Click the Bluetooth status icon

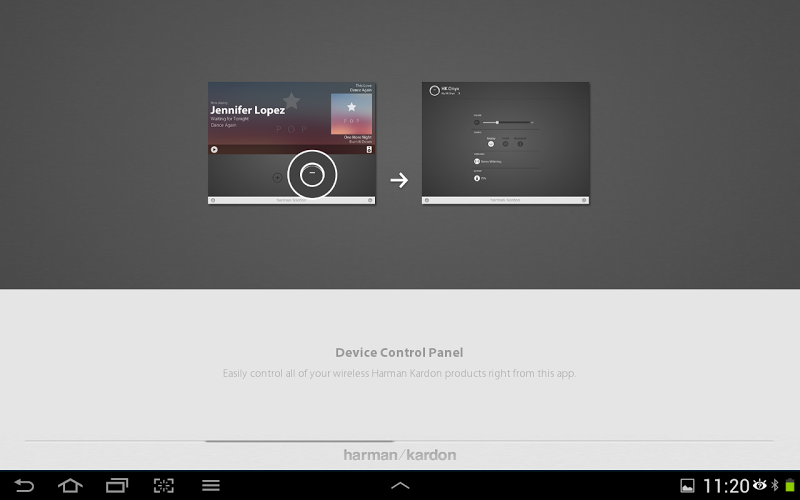[x=775, y=485]
